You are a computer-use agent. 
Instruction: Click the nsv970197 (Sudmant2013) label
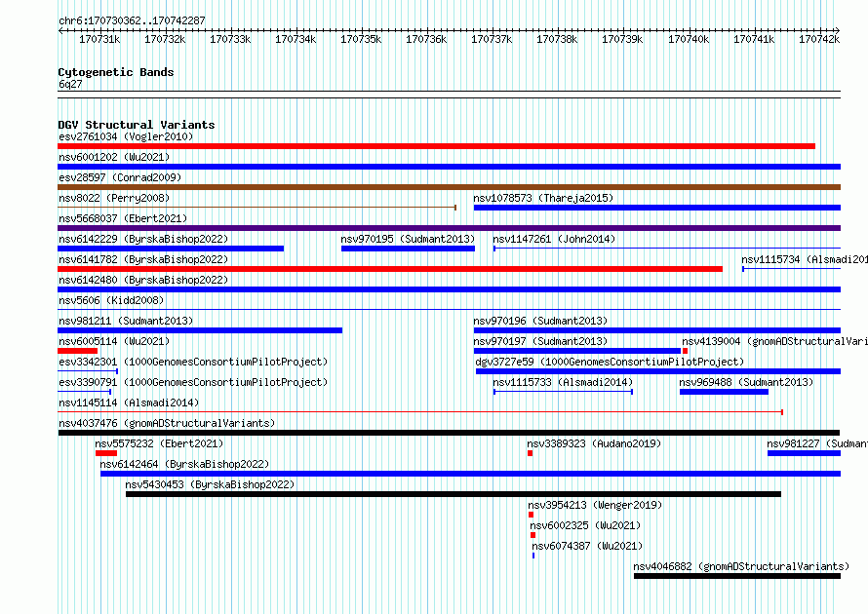tap(540, 341)
